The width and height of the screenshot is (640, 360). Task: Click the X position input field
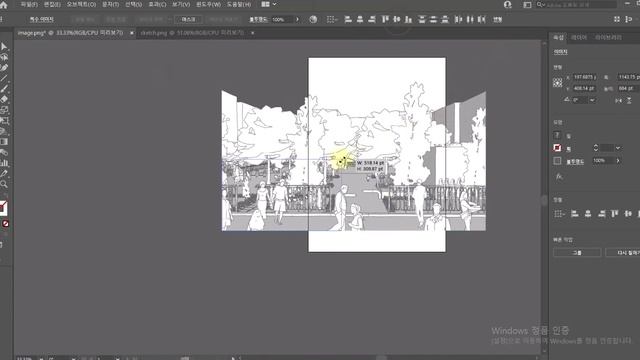(x=584, y=77)
